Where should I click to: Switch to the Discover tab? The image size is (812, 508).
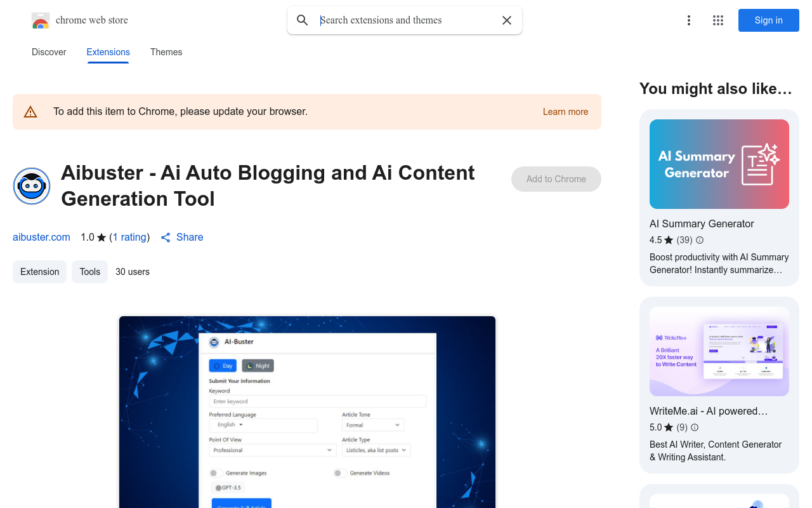coord(49,52)
